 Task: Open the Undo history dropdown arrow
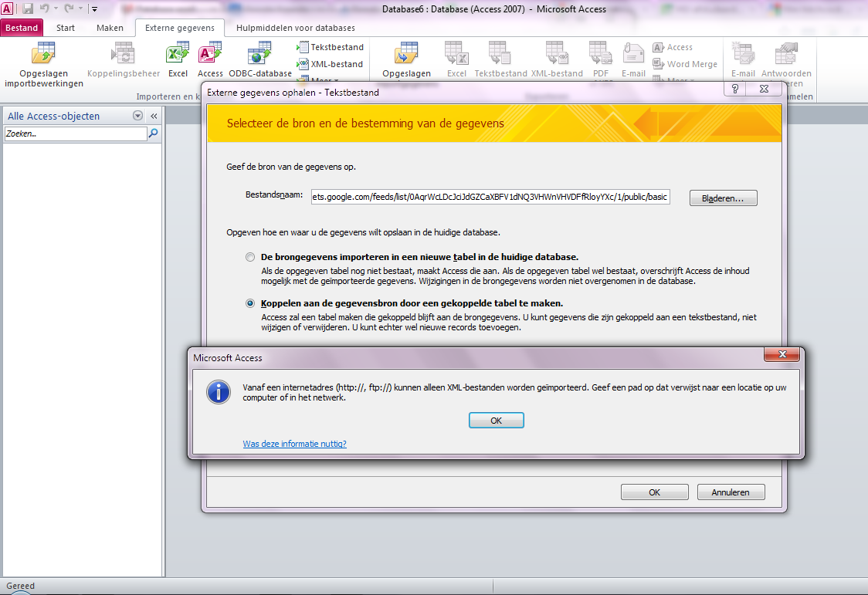click(56, 8)
